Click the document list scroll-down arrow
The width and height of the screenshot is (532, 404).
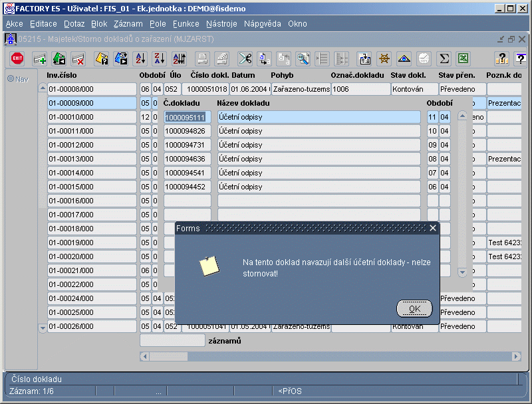(463, 272)
